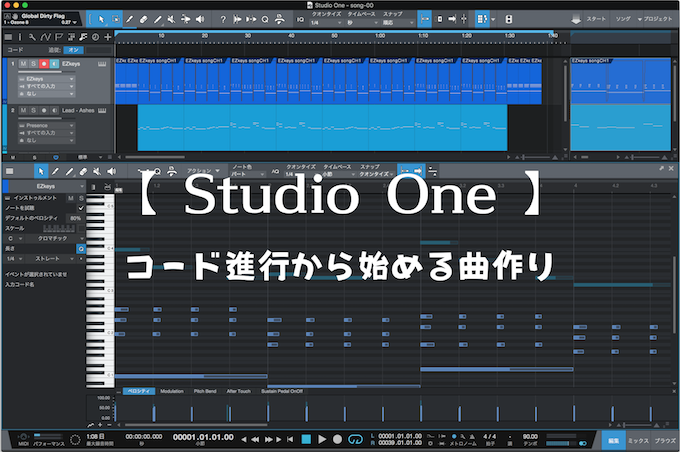Toggle chord follow オン button
The width and height of the screenshot is (680, 452).
(73, 50)
